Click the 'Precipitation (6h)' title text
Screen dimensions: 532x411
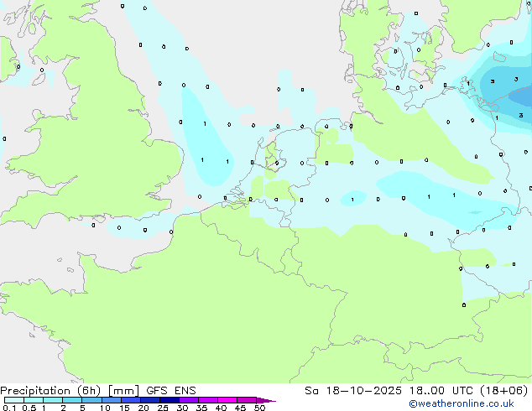coord(50,391)
